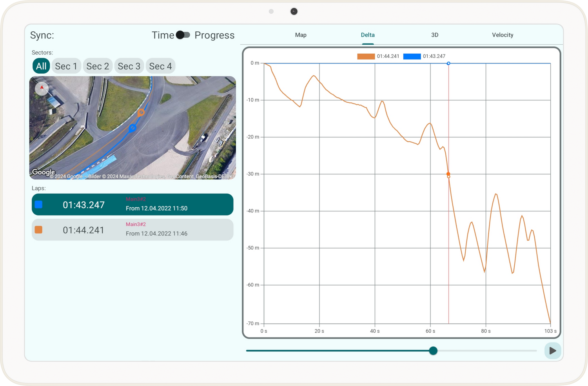Select the Sec 1 sector chip

(x=66, y=66)
